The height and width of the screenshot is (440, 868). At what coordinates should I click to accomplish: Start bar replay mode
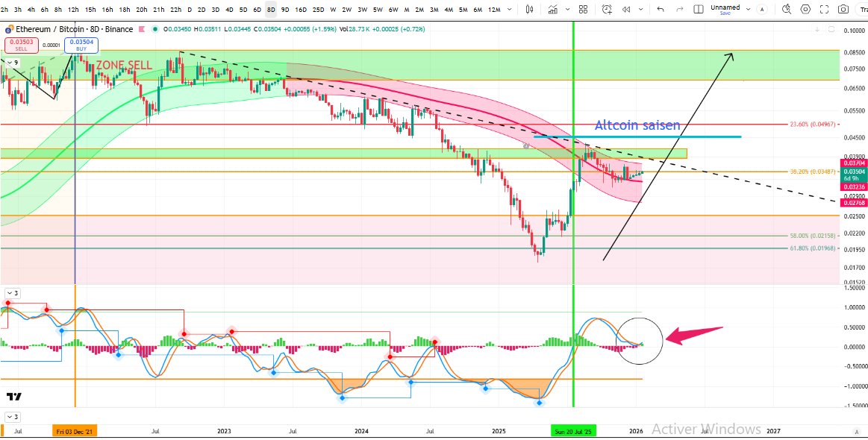(628, 10)
